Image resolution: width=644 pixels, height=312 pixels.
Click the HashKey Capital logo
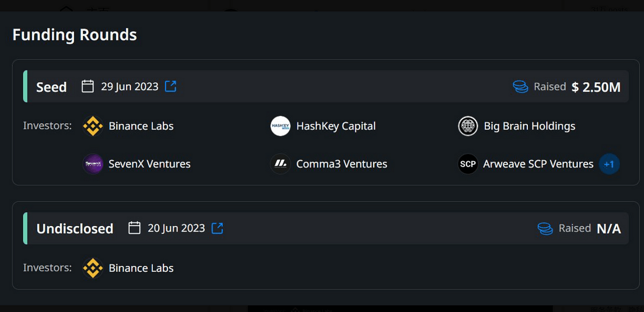280,126
